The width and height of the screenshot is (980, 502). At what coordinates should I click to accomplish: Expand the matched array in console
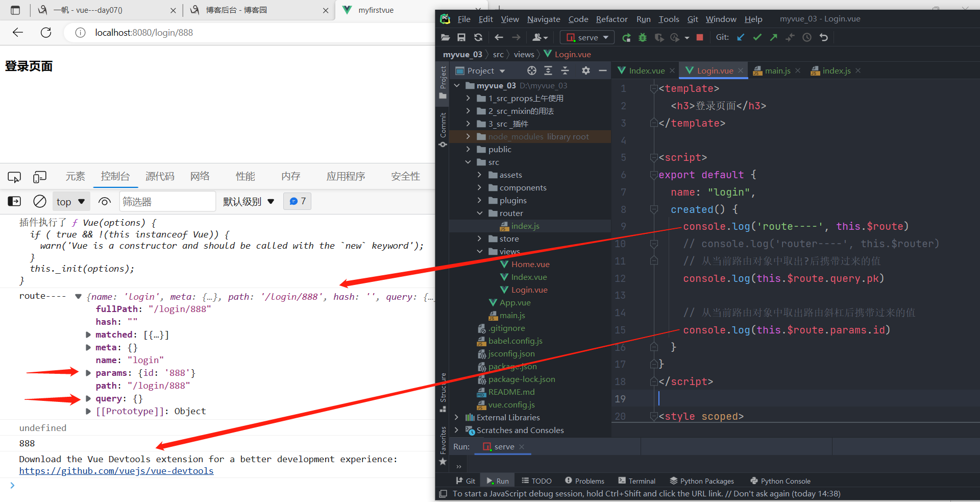(88, 334)
